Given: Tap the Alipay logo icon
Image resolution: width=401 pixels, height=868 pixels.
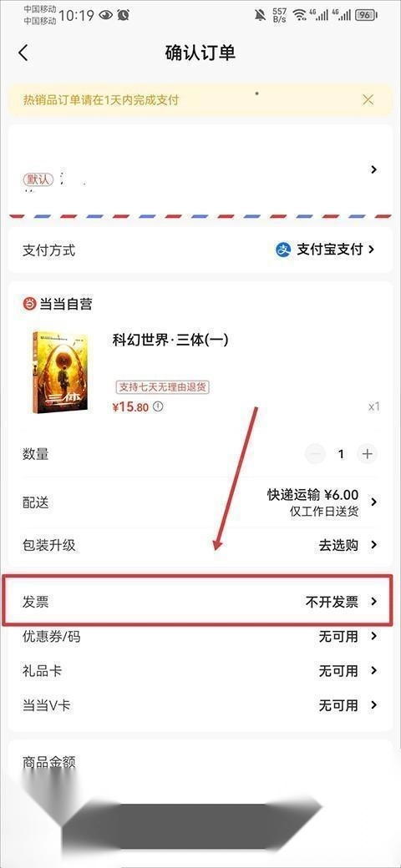Looking at the screenshot, I should click(283, 250).
